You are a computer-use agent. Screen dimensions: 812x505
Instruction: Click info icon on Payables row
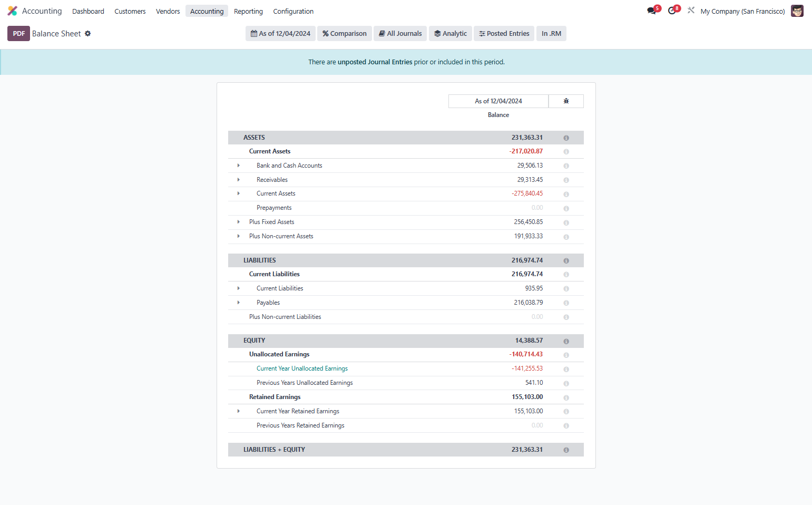(x=566, y=303)
